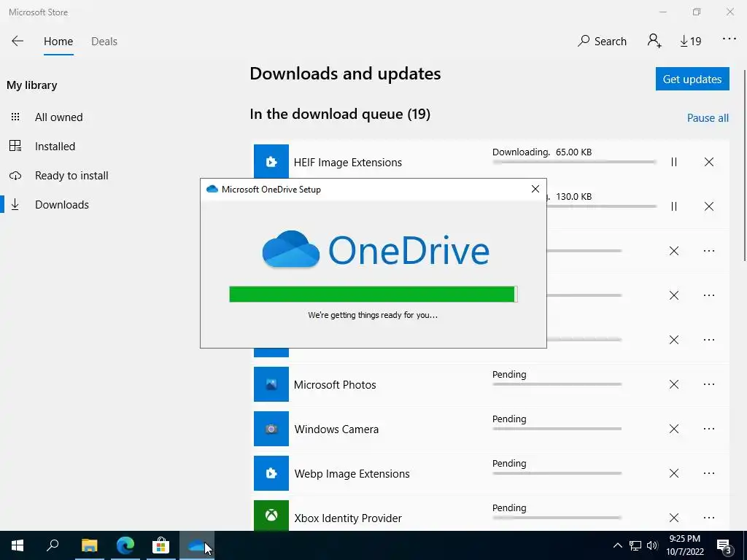The height and width of the screenshot is (560, 747).
Task: Open the Windows Start menu
Action: (18, 545)
